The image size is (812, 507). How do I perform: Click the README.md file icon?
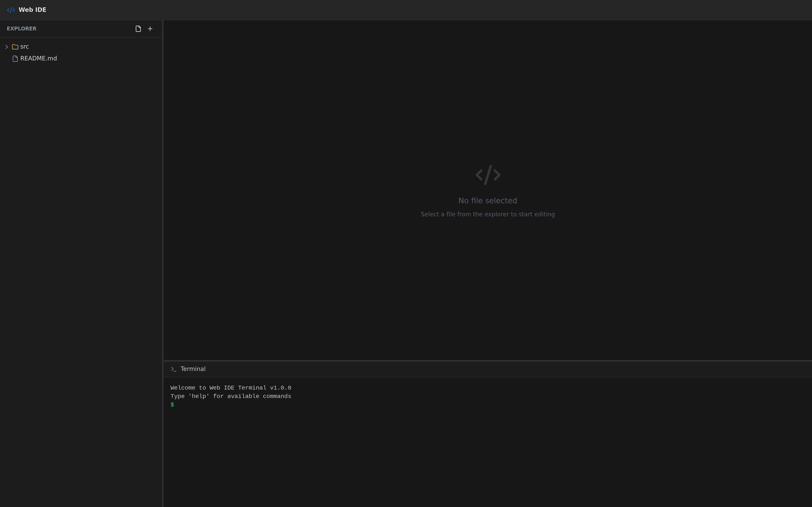point(15,59)
